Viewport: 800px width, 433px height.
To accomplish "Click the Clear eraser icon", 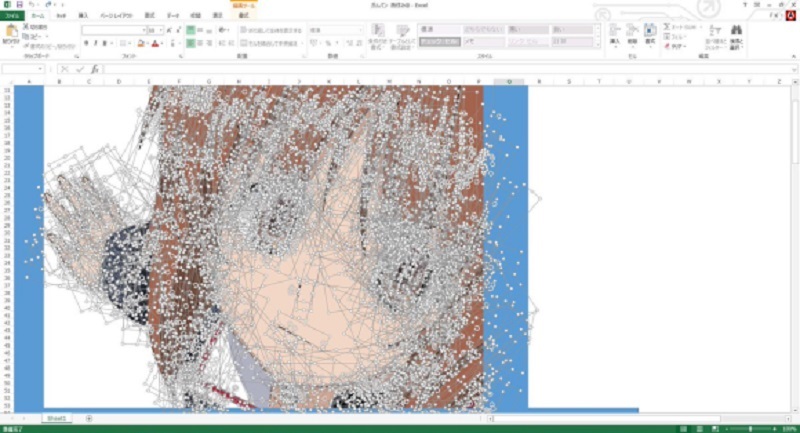I will (x=667, y=46).
